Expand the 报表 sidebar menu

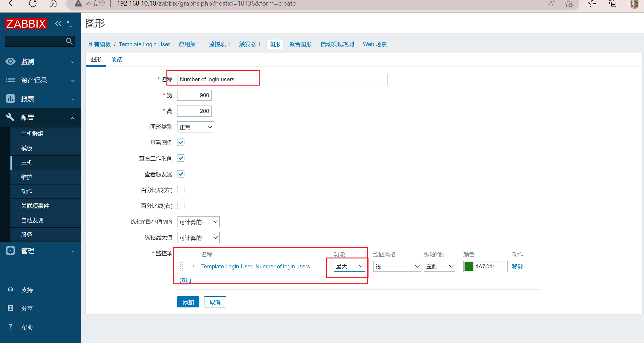40,99
